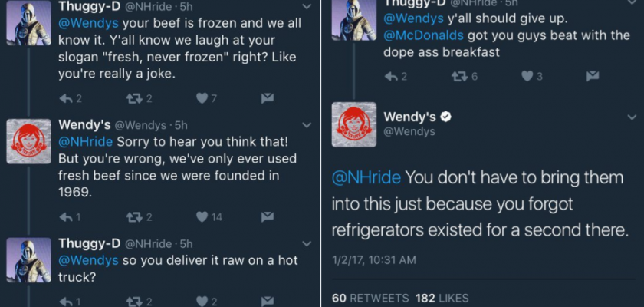Image resolution: width=644 pixels, height=307 pixels.
Task: Message icon under McDonalds breakfast tweet
Action: (592, 76)
